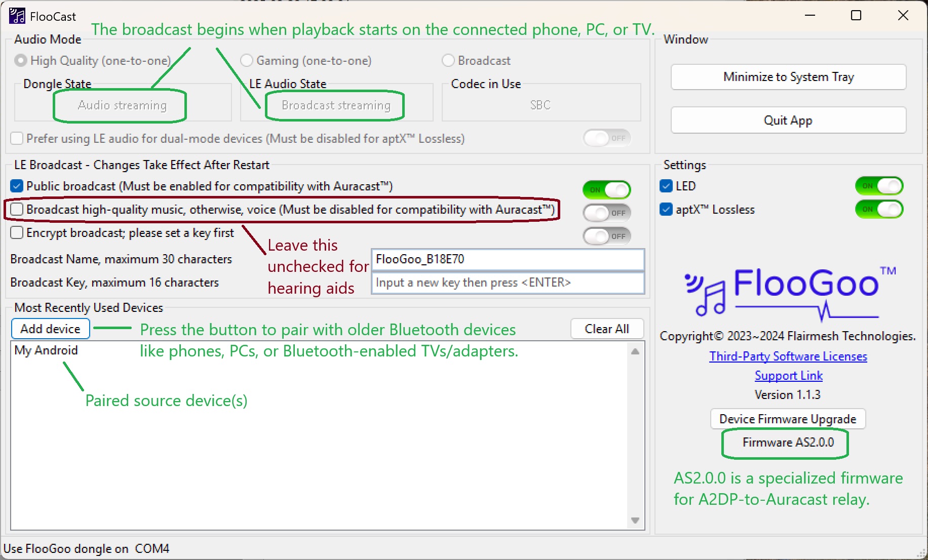Enable Broadcast high-quality music checkbox

click(x=17, y=210)
